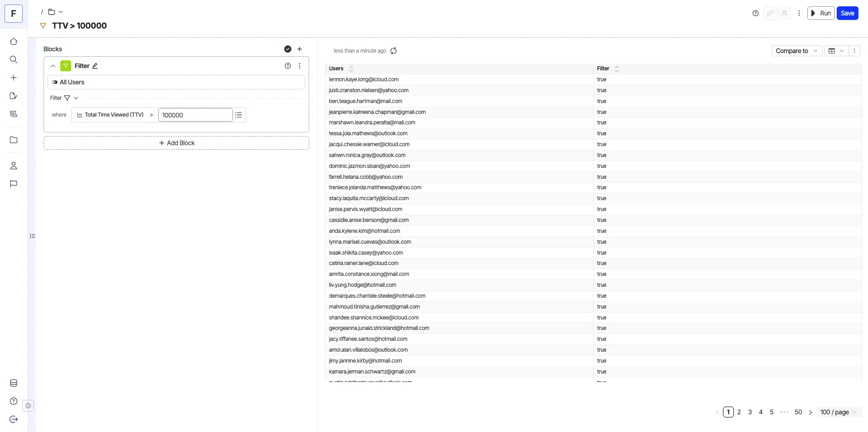The height and width of the screenshot is (432, 868).
Task: Click the outline list icon on panel edge
Action: point(33,236)
